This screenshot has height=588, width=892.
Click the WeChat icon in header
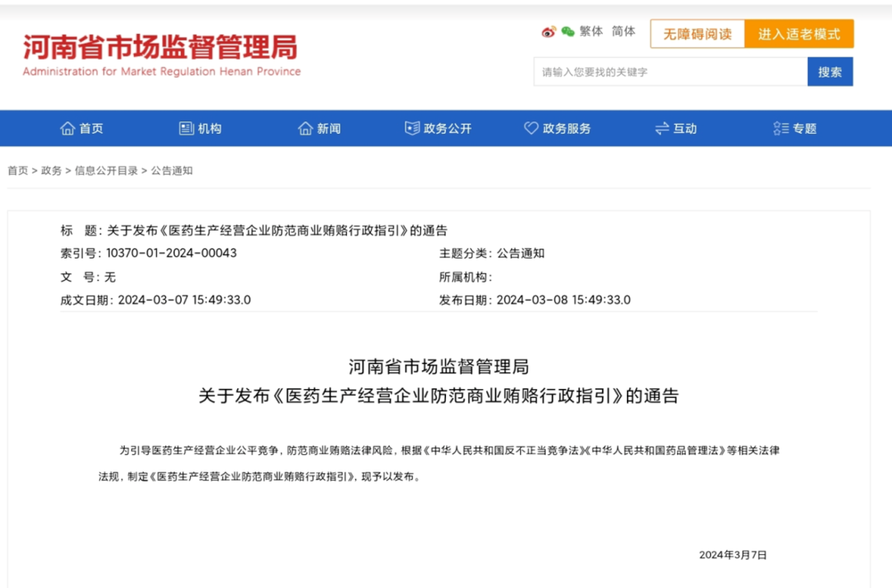coord(567,31)
